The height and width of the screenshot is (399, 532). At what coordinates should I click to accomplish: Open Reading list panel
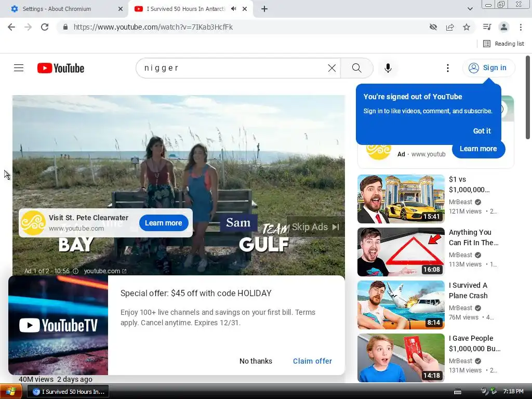click(504, 44)
